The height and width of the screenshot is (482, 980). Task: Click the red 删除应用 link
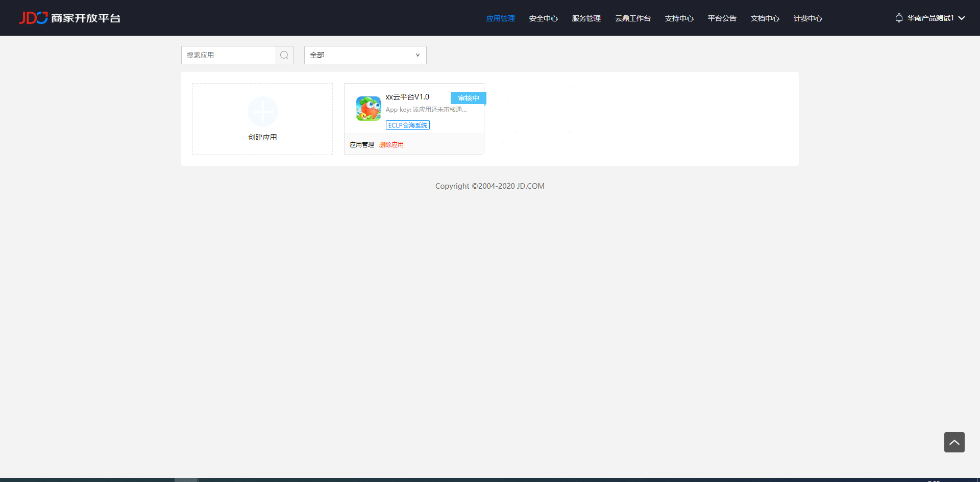coord(391,145)
